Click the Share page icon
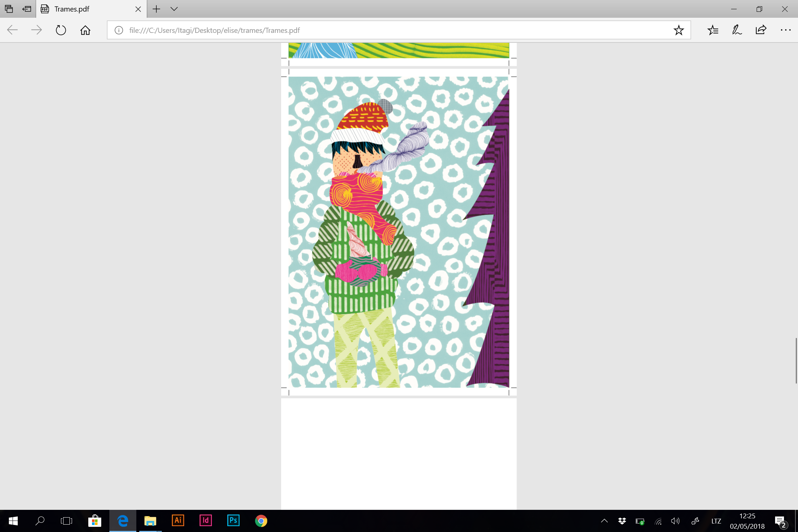The image size is (798, 532). tap(761, 30)
